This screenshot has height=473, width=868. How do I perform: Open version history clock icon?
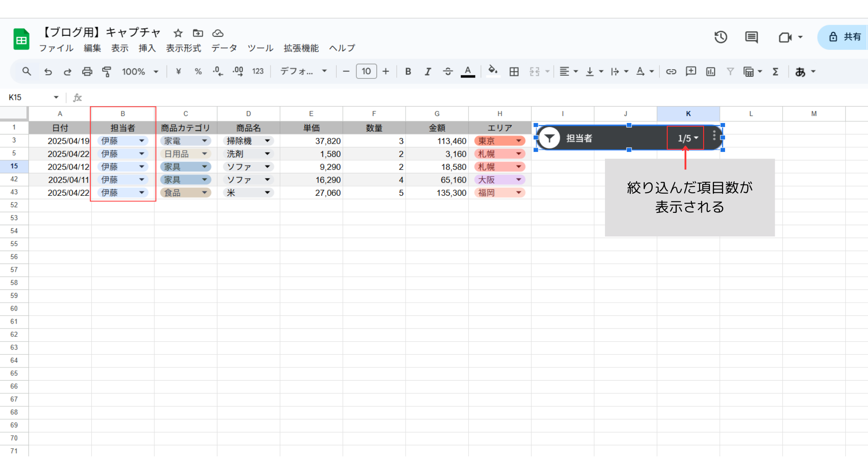721,37
